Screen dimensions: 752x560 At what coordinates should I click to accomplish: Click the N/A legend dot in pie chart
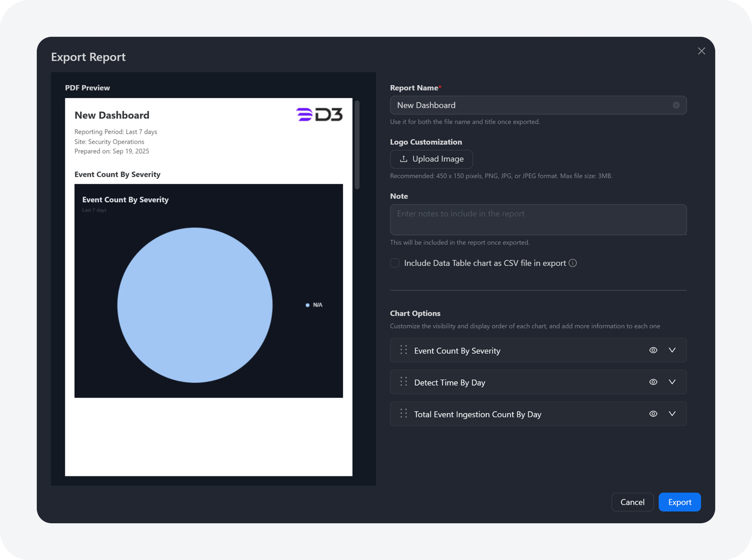308,305
